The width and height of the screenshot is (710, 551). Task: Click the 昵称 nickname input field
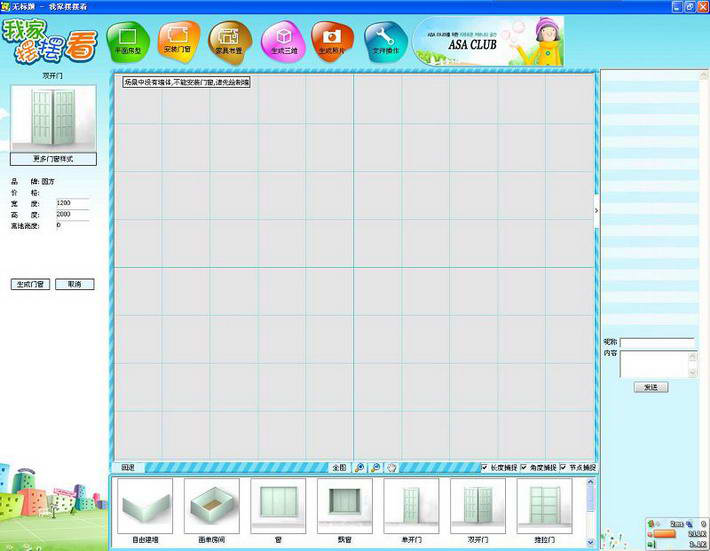[x=657, y=343]
